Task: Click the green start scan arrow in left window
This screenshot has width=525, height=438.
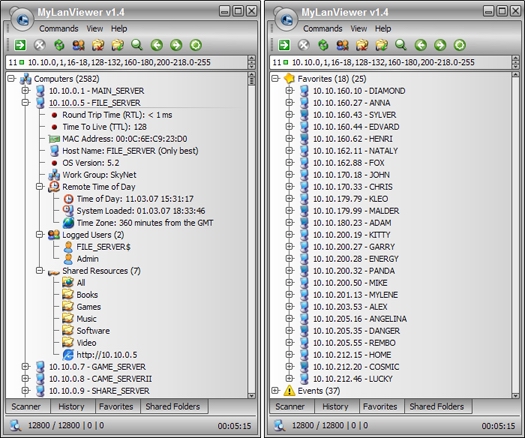Action: (20, 45)
